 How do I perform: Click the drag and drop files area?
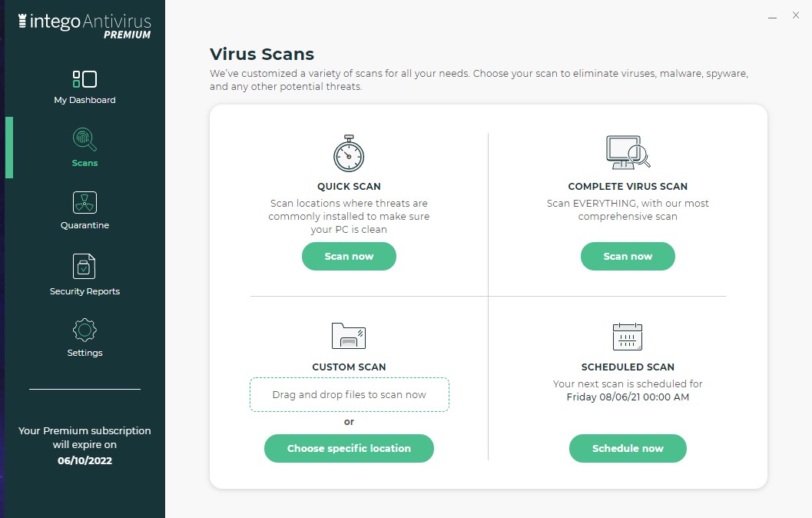349,395
